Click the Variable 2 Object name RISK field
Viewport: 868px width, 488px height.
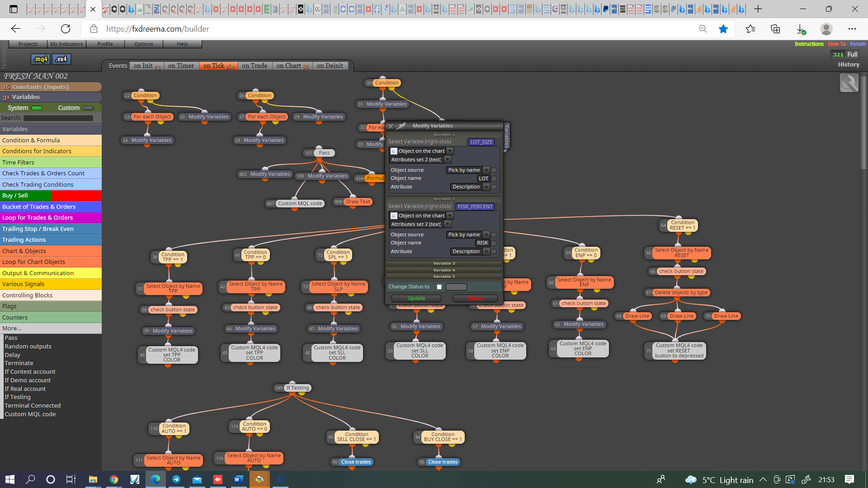pos(482,243)
